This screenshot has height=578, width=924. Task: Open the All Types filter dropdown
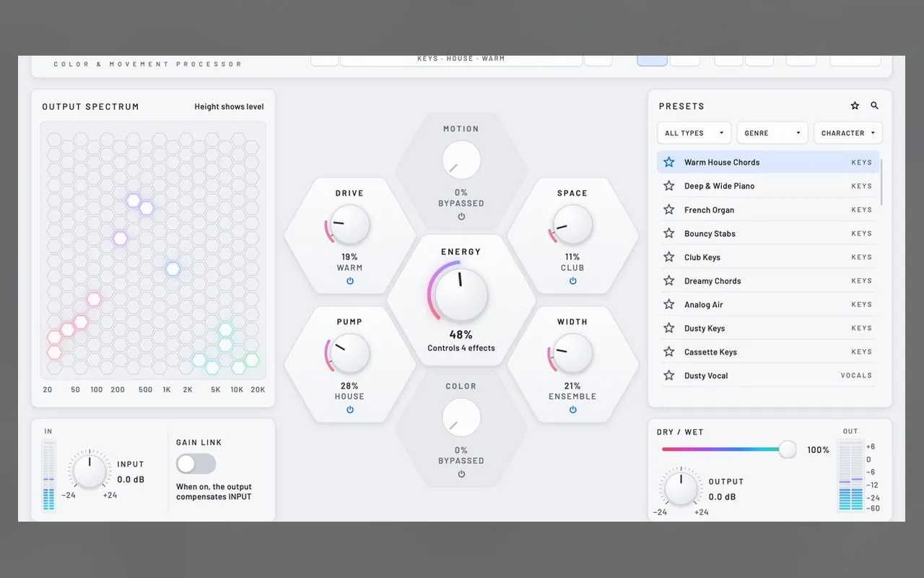pos(694,133)
